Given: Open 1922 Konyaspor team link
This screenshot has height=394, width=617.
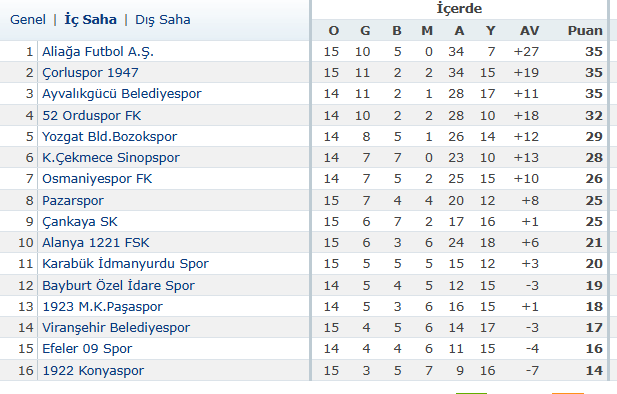Looking at the screenshot, I should [x=93, y=370].
